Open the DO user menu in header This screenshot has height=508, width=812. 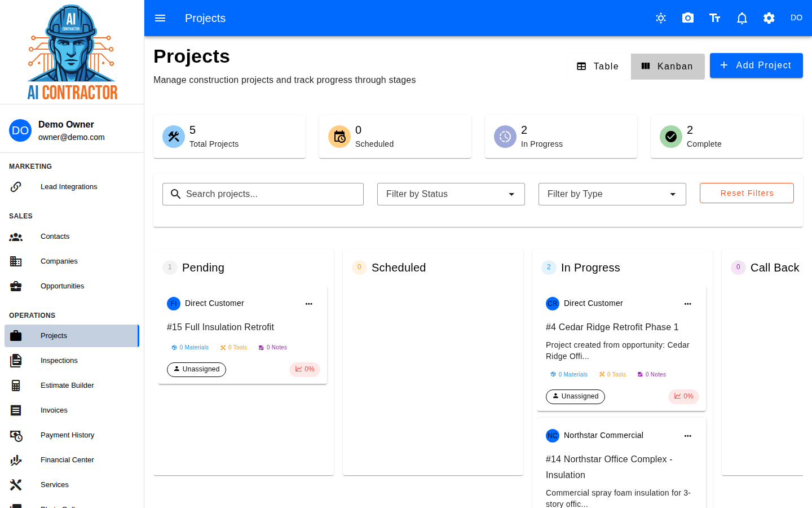click(796, 18)
